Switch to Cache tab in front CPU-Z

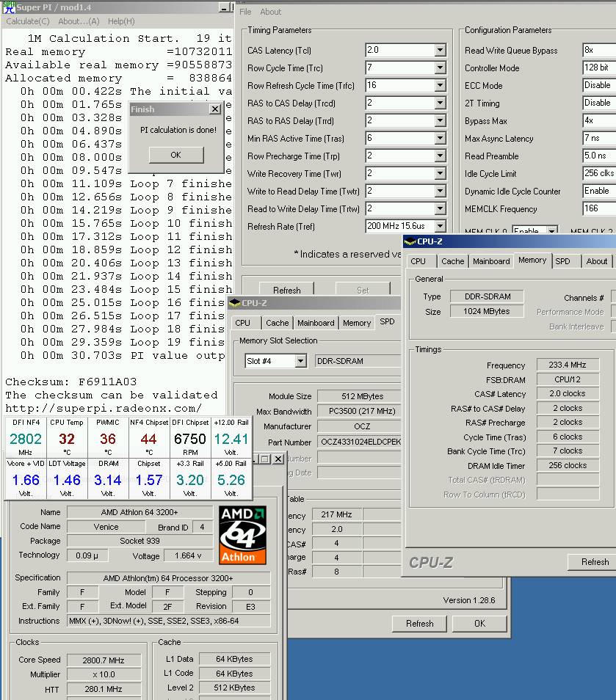pyautogui.click(x=452, y=261)
